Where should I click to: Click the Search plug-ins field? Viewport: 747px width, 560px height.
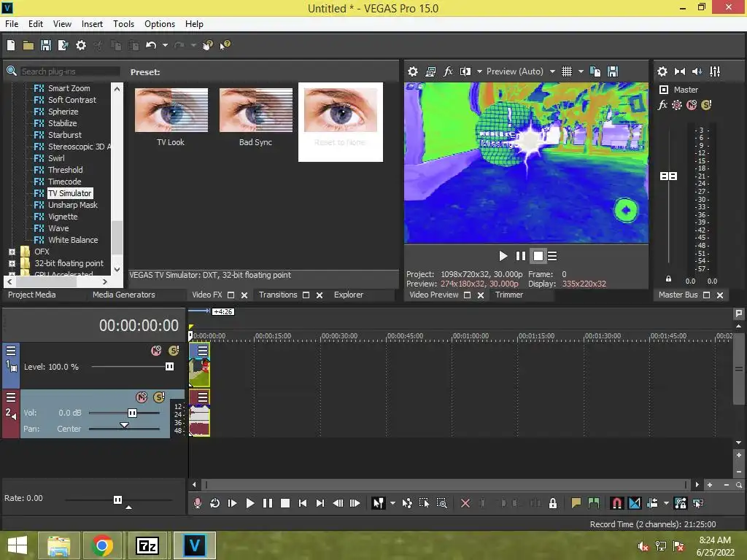[70, 71]
